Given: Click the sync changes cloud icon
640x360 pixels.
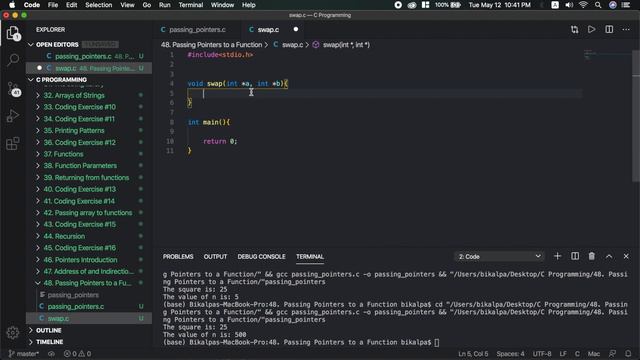Looking at the screenshot, I should (x=51, y=354).
